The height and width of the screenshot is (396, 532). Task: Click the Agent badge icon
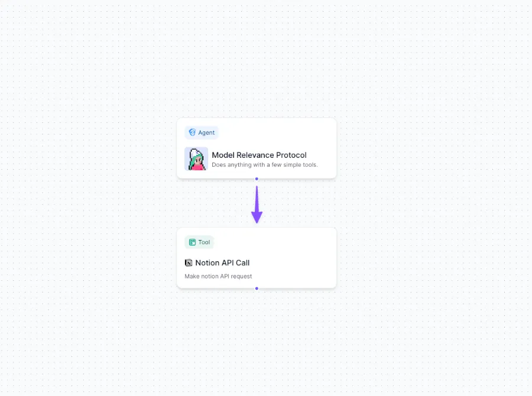[192, 132]
